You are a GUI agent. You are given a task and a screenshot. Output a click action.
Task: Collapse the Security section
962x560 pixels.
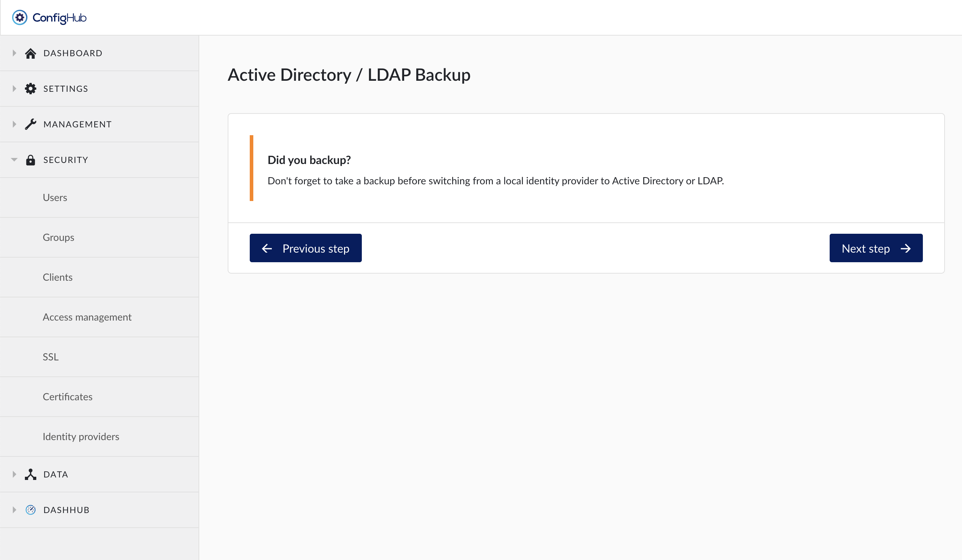(14, 159)
